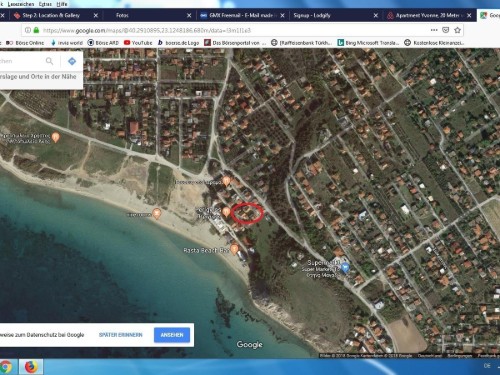The width and height of the screenshot is (500, 375).
Task: Click the Google logo on the map
Action: (250, 344)
